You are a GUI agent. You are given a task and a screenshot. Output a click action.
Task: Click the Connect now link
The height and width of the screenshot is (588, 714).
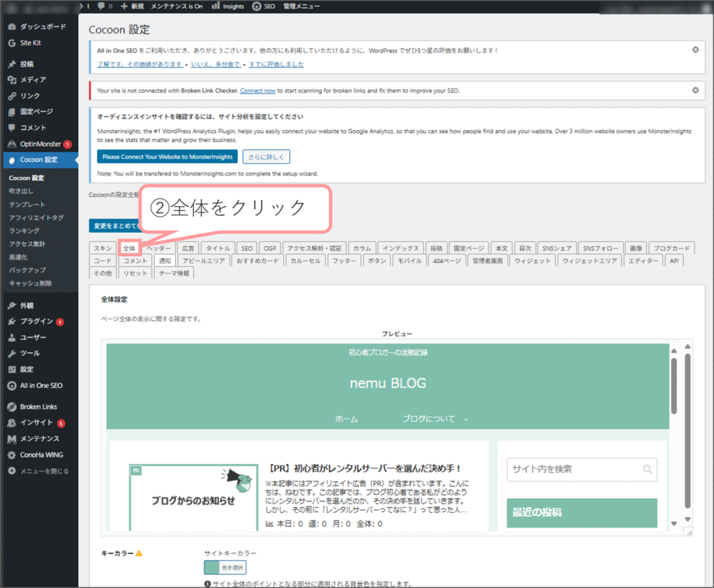coord(257,91)
